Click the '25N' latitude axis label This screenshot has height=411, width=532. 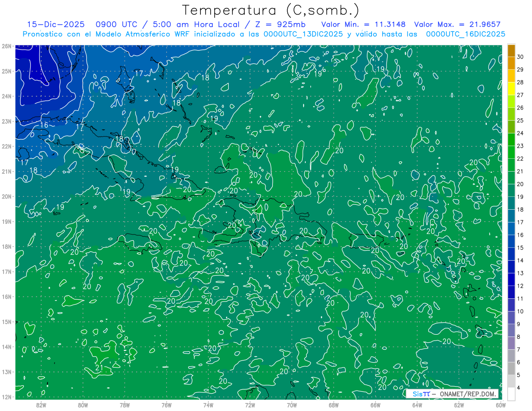pos(6,71)
